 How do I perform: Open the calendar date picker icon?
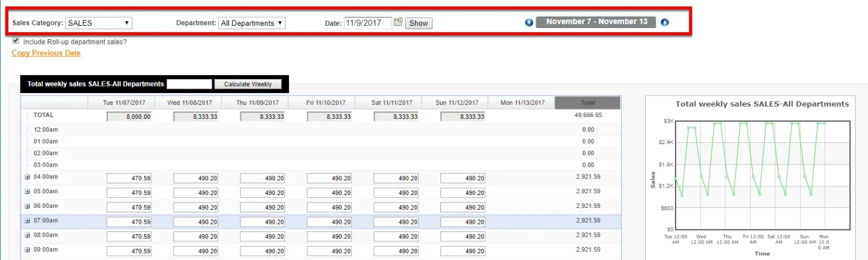(x=398, y=22)
